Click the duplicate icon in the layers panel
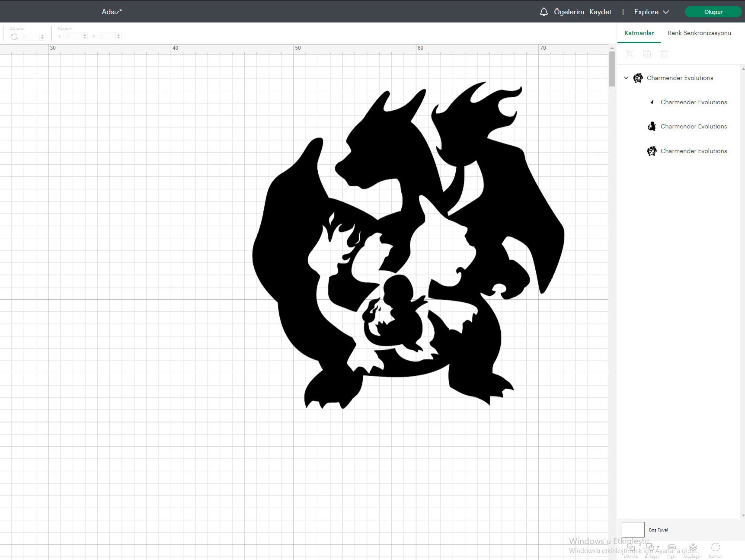The width and height of the screenshot is (745, 560). (647, 53)
